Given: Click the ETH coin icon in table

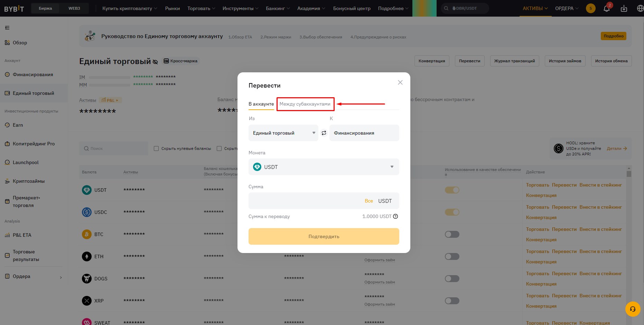Looking at the screenshot, I should (x=87, y=256).
